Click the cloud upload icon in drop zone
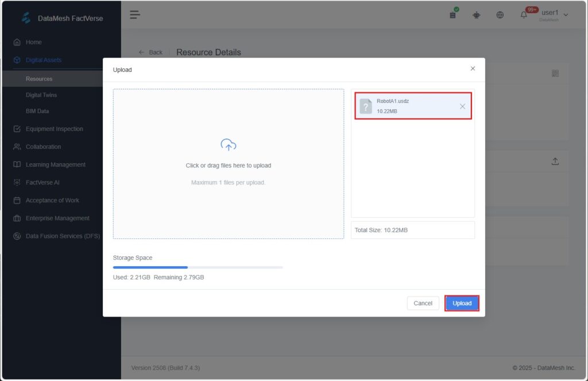Image resolution: width=588 pixels, height=381 pixels. click(228, 145)
